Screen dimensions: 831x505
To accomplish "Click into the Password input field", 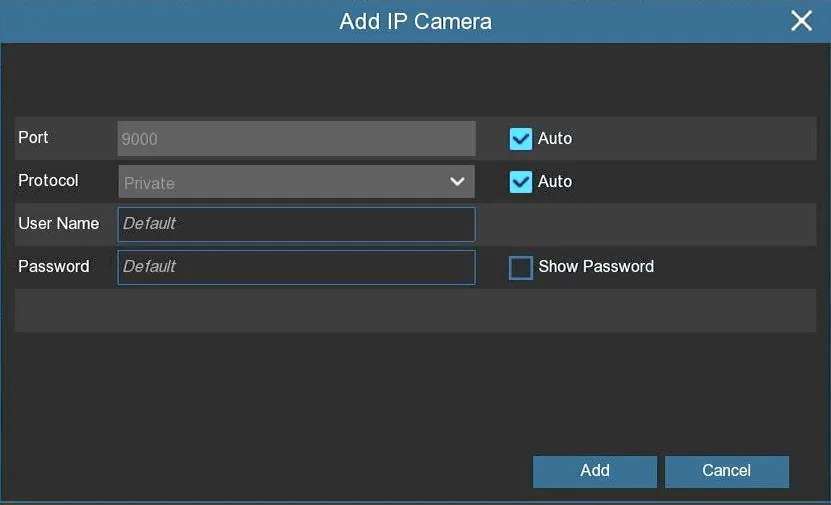I will click(296, 267).
